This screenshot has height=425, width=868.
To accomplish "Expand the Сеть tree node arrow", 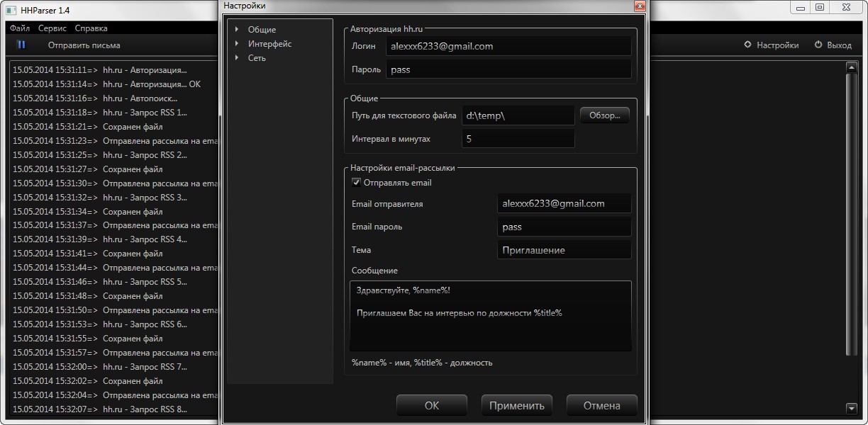I will tap(237, 58).
